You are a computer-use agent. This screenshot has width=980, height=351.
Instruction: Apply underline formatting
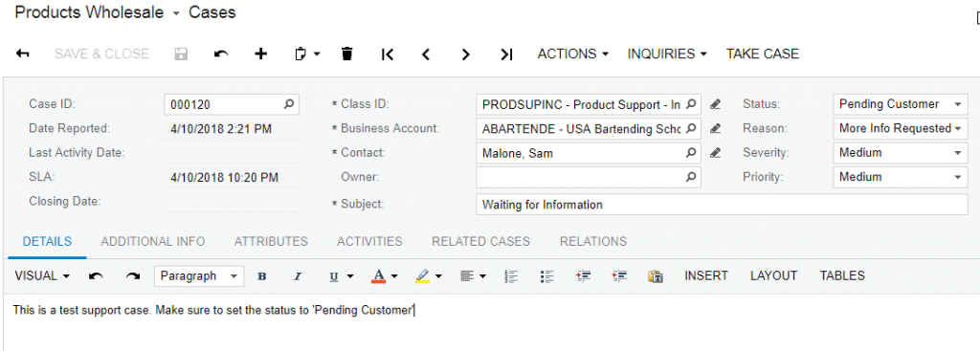(x=334, y=276)
